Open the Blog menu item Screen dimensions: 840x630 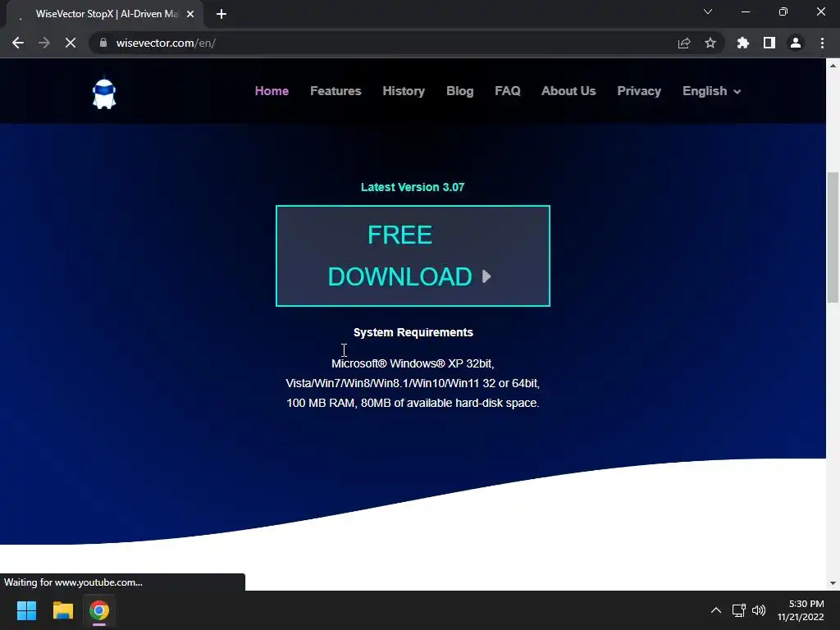(459, 91)
